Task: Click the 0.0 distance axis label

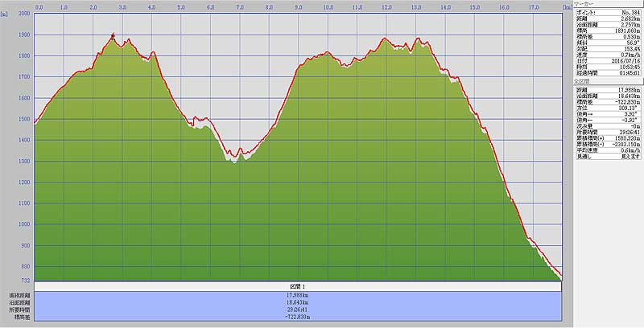Action: (x=39, y=7)
